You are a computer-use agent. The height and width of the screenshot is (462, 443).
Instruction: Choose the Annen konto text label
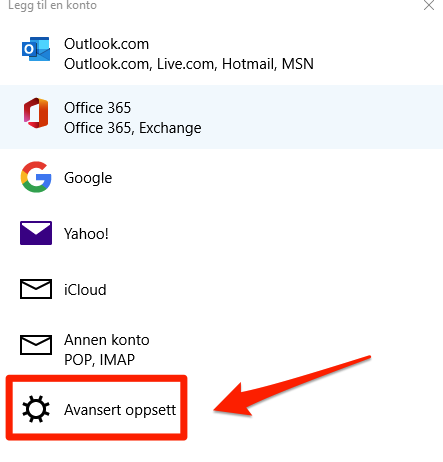107,340
